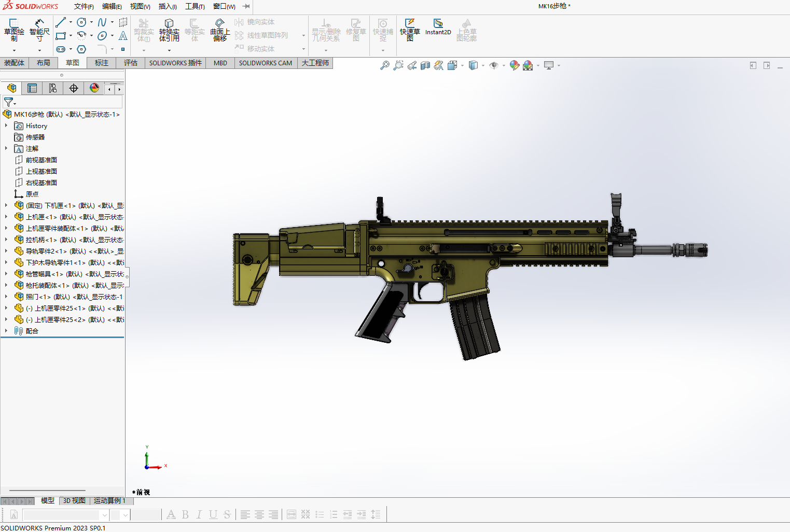This screenshot has height=532, width=790.
Task: Open the dropdown under 草图绘制
Action: click(x=14, y=50)
